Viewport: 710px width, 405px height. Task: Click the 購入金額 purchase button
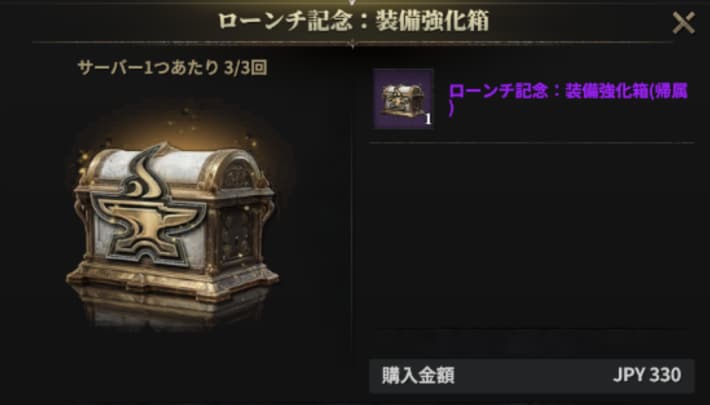[532, 376]
